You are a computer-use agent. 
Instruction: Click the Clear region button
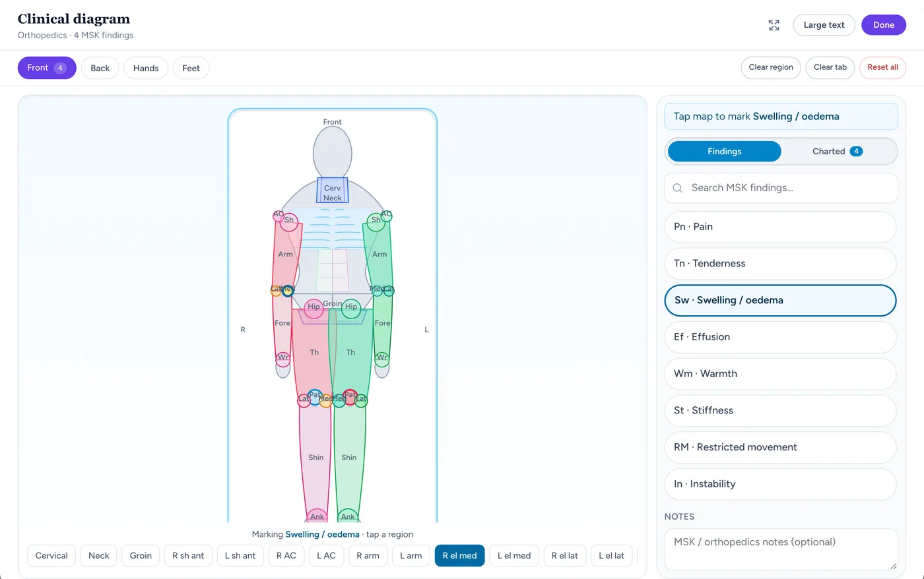tap(771, 67)
